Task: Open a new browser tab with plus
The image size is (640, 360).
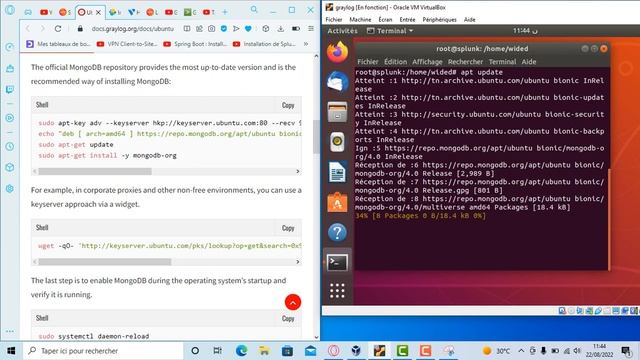Action: pyautogui.click(x=225, y=12)
